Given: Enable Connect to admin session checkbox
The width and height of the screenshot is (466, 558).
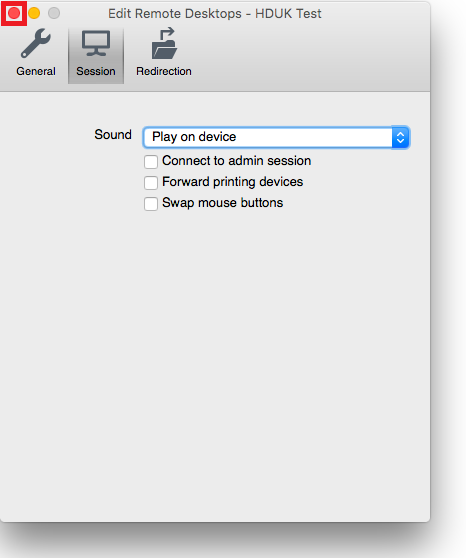Looking at the screenshot, I should 151,162.
